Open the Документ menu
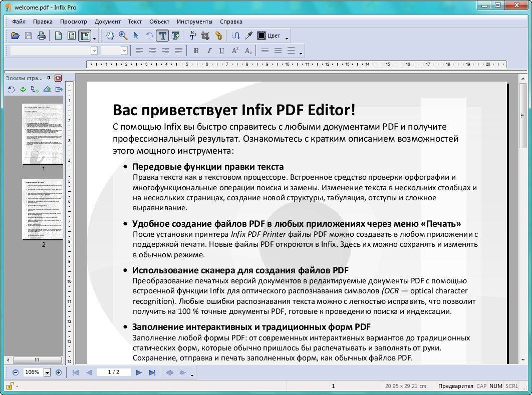Viewport: 532px width, 395px height. (108, 22)
